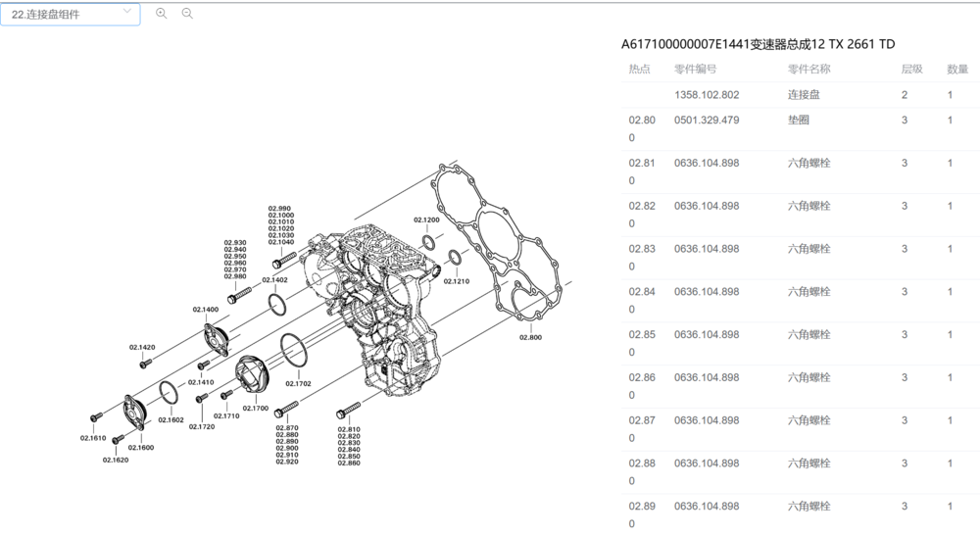Select the 02.1600 cover callout label
This screenshot has width=980, height=536.
141,447
